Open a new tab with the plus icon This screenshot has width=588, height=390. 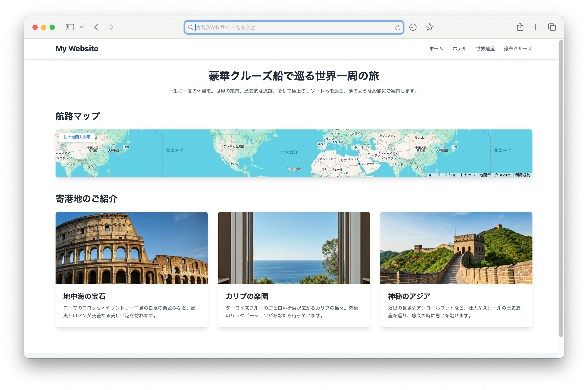pos(535,27)
